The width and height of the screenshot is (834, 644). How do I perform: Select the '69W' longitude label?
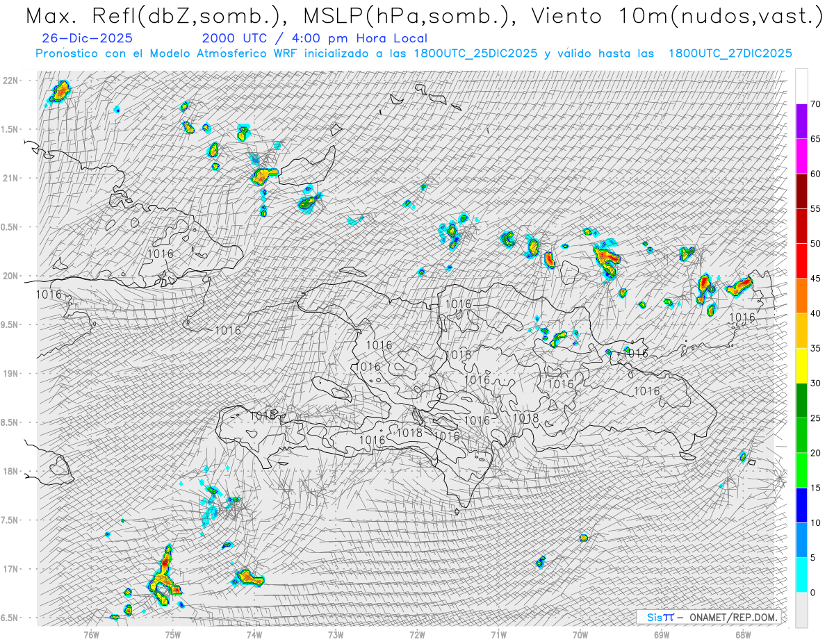pyautogui.click(x=662, y=634)
